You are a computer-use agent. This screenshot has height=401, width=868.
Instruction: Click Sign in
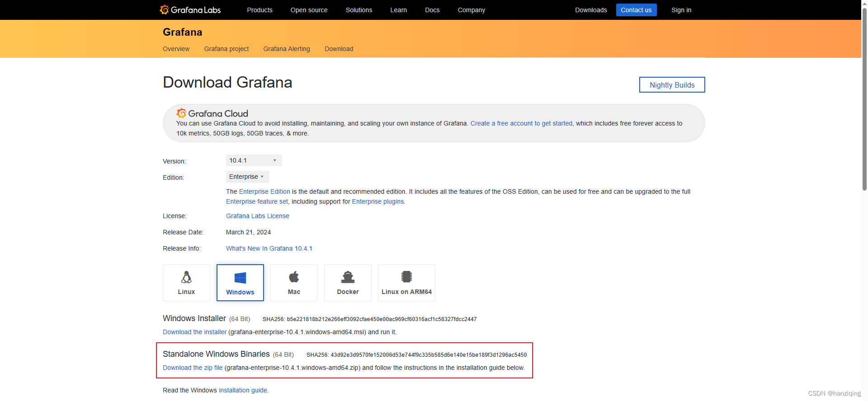681,10
